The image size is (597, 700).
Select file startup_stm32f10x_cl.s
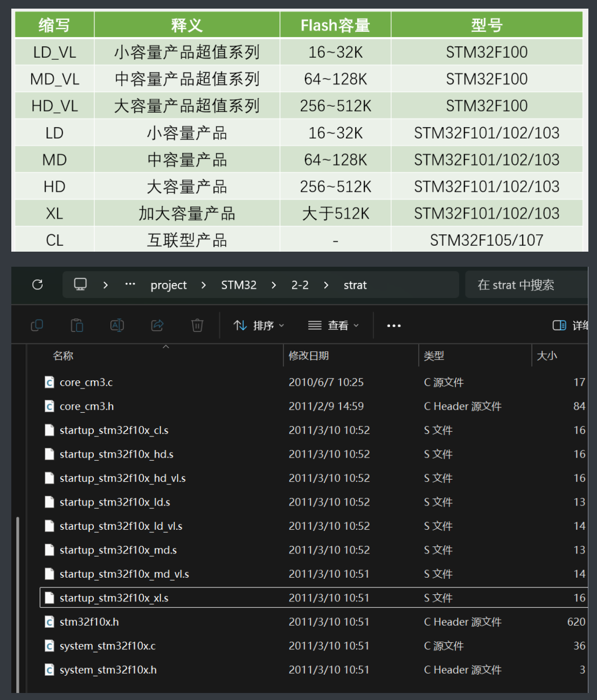(x=114, y=430)
